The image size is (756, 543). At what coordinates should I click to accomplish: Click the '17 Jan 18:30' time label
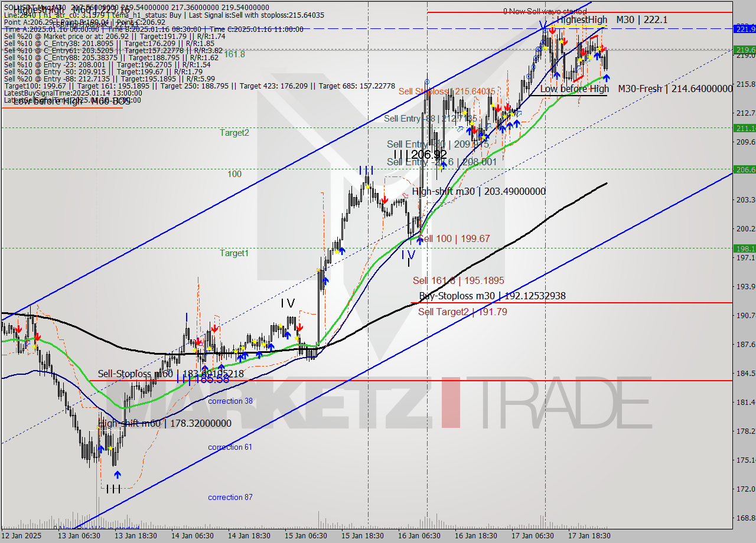pyautogui.click(x=589, y=536)
